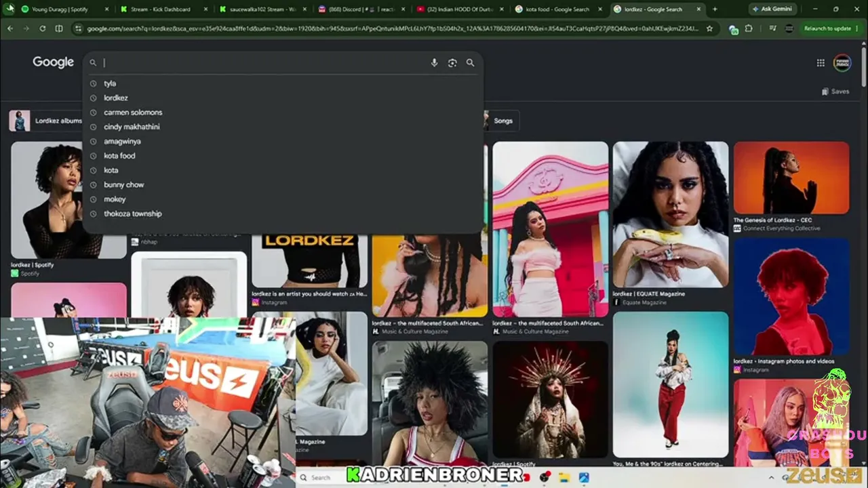This screenshot has height=488, width=868.
Task: Open the Saves link
Action: click(x=835, y=91)
